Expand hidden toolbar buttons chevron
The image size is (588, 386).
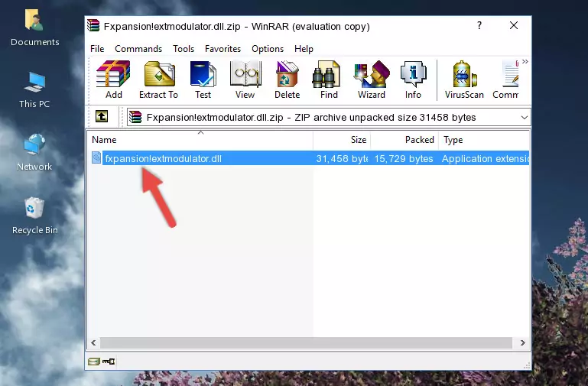[x=525, y=62]
